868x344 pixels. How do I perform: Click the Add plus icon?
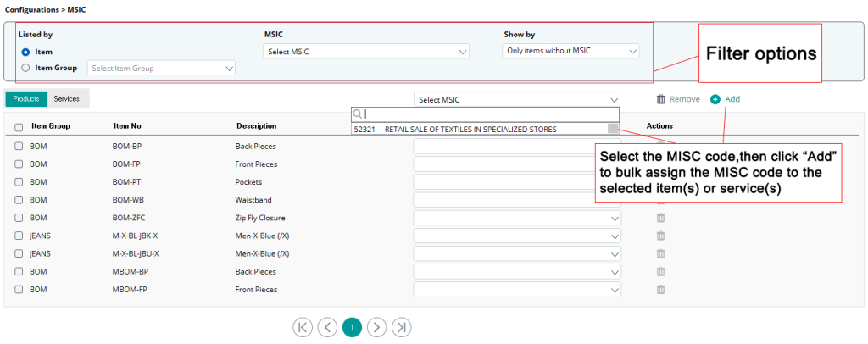tap(715, 99)
